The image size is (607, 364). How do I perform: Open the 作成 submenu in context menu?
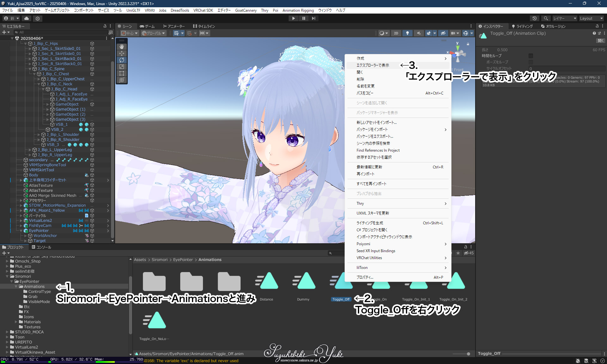coord(398,58)
